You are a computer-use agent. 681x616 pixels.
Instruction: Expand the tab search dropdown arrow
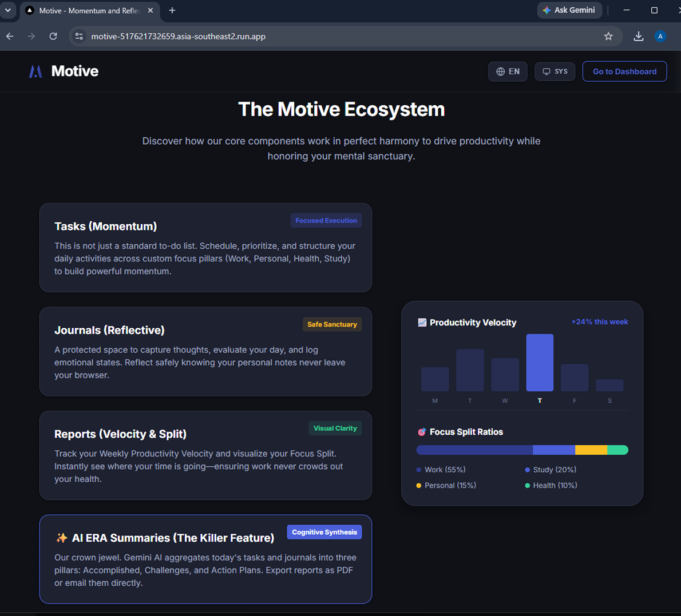click(8, 10)
